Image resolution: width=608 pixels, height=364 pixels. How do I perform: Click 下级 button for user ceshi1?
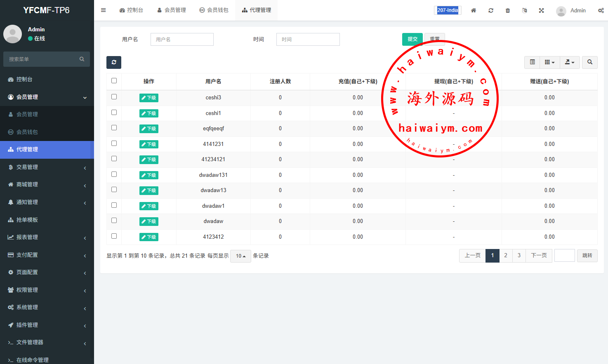pyautogui.click(x=149, y=113)
